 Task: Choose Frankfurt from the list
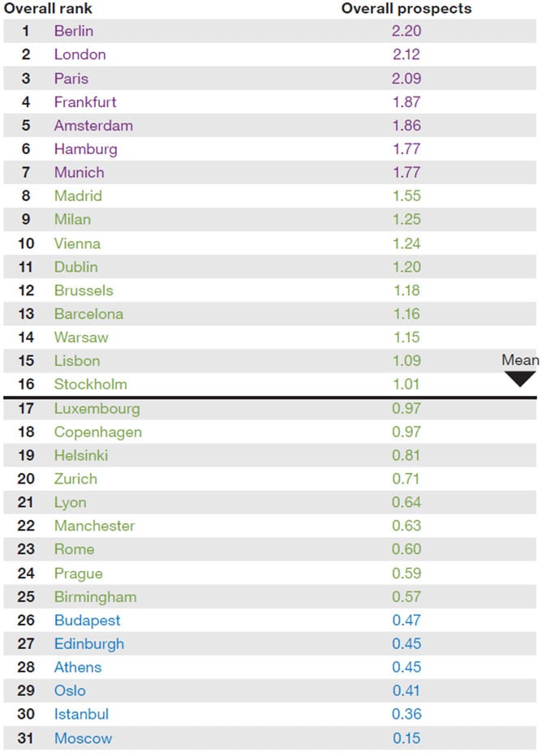click(85, 102)
